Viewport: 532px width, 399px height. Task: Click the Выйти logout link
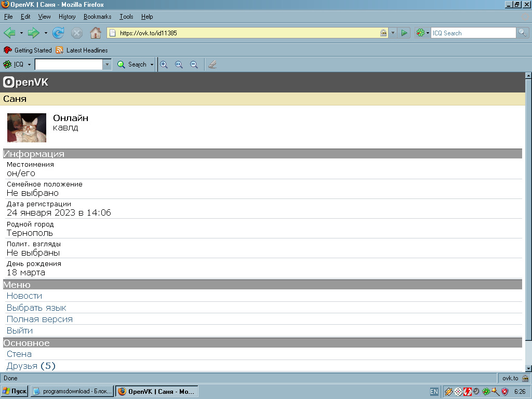(20, 330)
